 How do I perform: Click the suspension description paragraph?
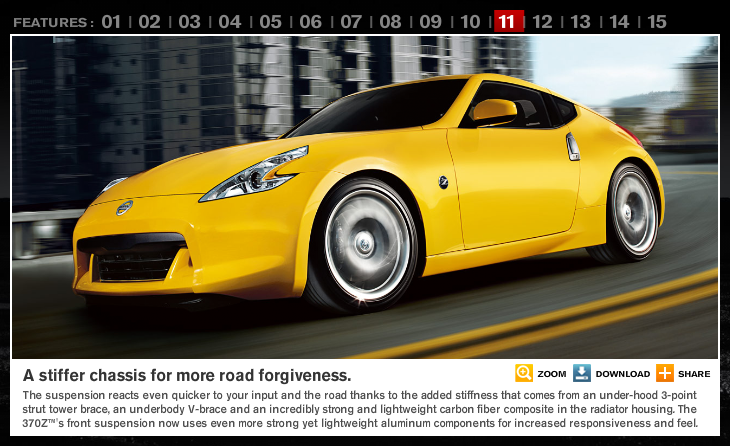pos(360,409)
